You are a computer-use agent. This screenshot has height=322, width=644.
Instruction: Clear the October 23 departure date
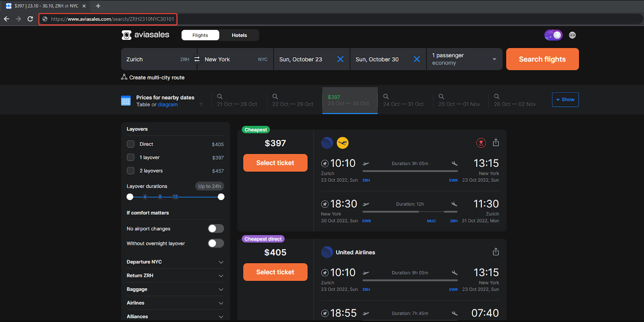[340, 59]
